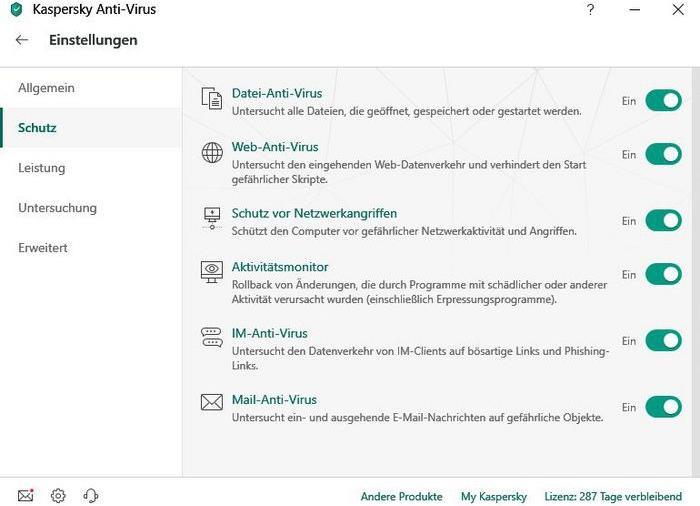
Task: Open help with the question mark icon
Action: [x=590, y=9]
